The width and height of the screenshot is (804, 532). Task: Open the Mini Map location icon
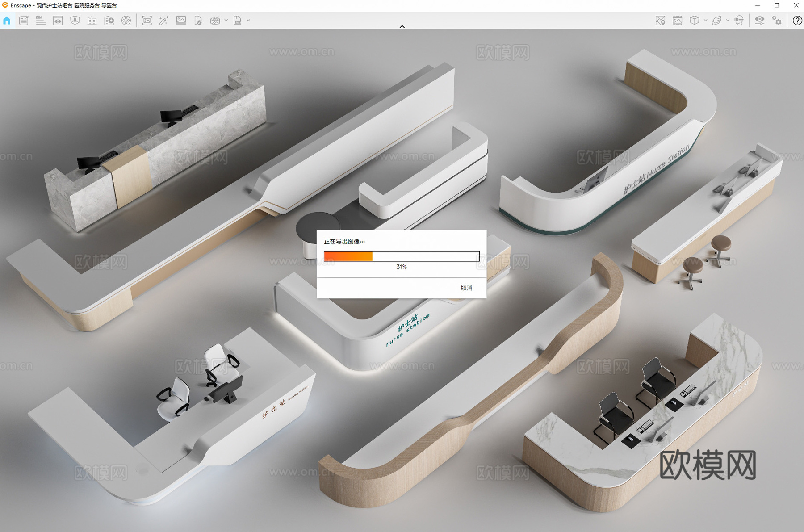tap(660, 21)
